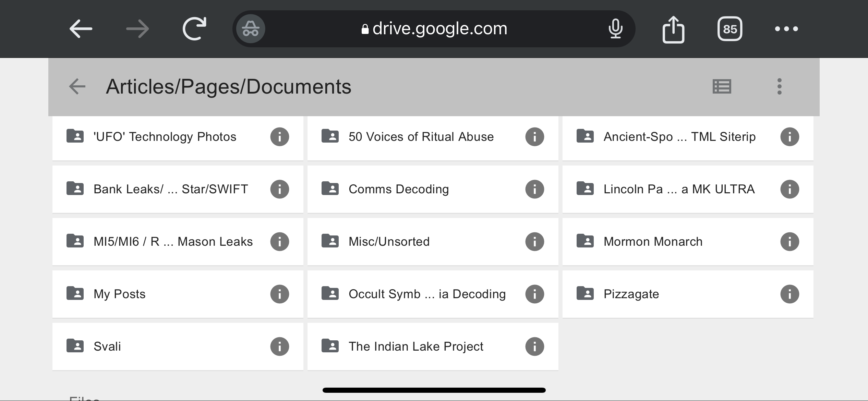Activate voice search microphone

point(615,29)
